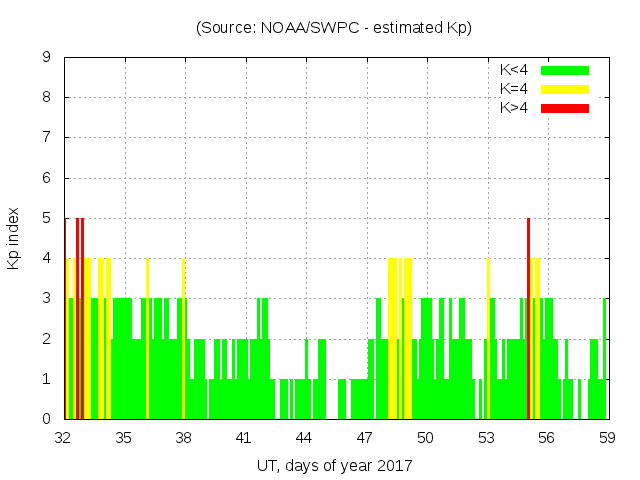Viewport: 640px width, 480px height.
Task: Click the green K<4 legend swatch
Action: click(565, 70)
